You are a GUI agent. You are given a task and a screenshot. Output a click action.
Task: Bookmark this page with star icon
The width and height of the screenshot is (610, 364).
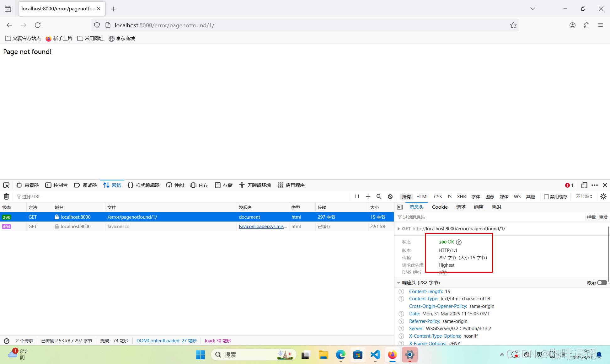(513, 25)
